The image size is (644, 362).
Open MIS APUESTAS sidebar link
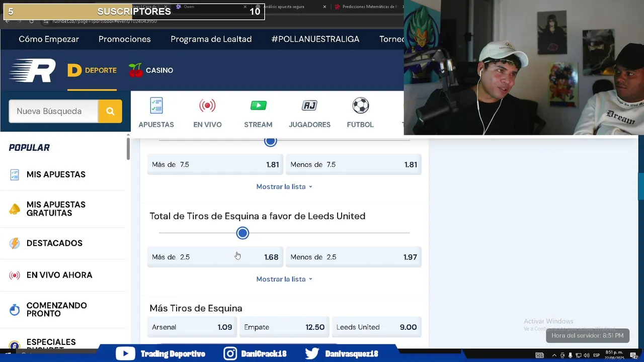coord(56,174)
